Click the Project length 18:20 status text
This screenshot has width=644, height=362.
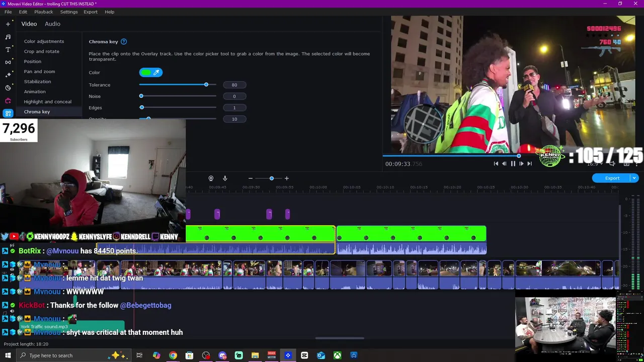coord(26,344)
